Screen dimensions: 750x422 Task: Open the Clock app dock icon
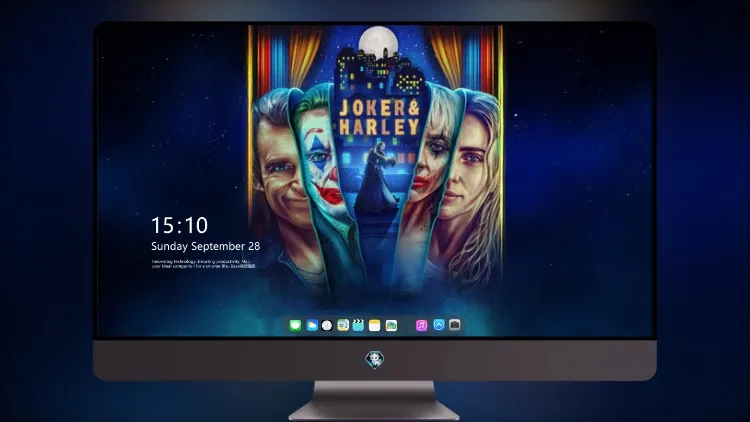327,326
